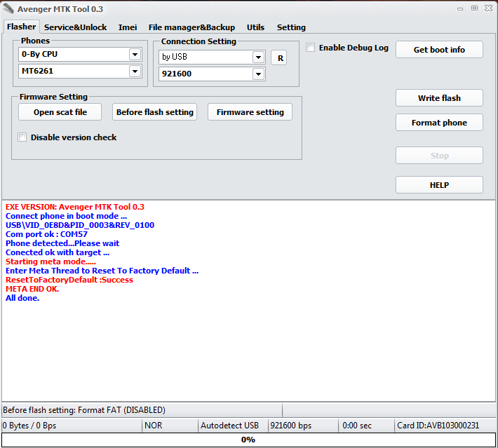Image resolution: width=498 pixels, height=448 pixels.
Task: Expand the by USB connection dropdown arrow
Action: click(259, 57)
